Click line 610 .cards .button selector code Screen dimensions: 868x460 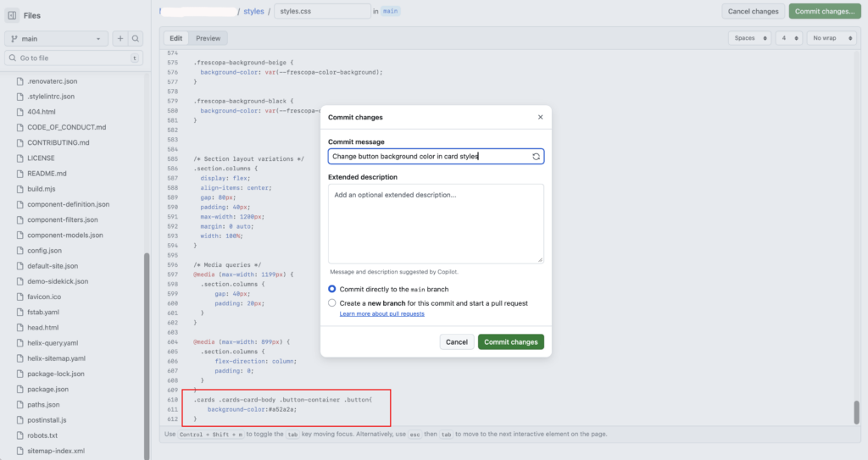click(x=283, y=400)
